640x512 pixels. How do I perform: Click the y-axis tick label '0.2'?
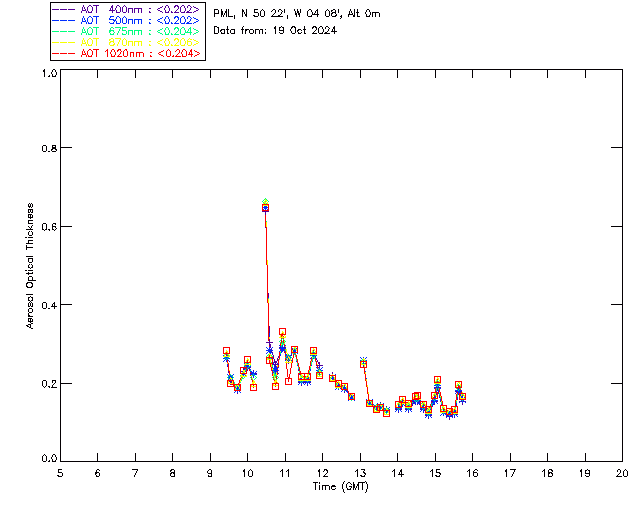coord(49,384)
